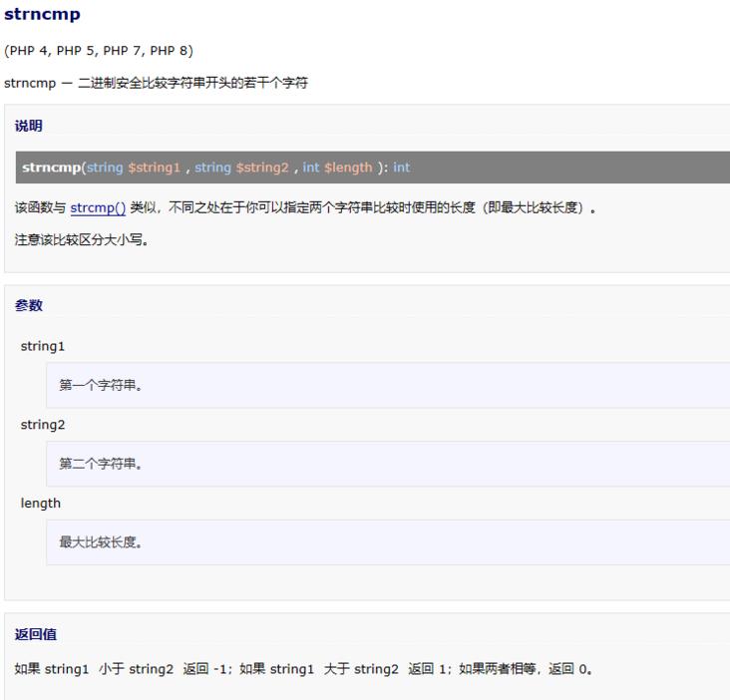Click the PHP 4, PHP 5 version line
This screenshot has height=700, width=730.
coord(99,51)
